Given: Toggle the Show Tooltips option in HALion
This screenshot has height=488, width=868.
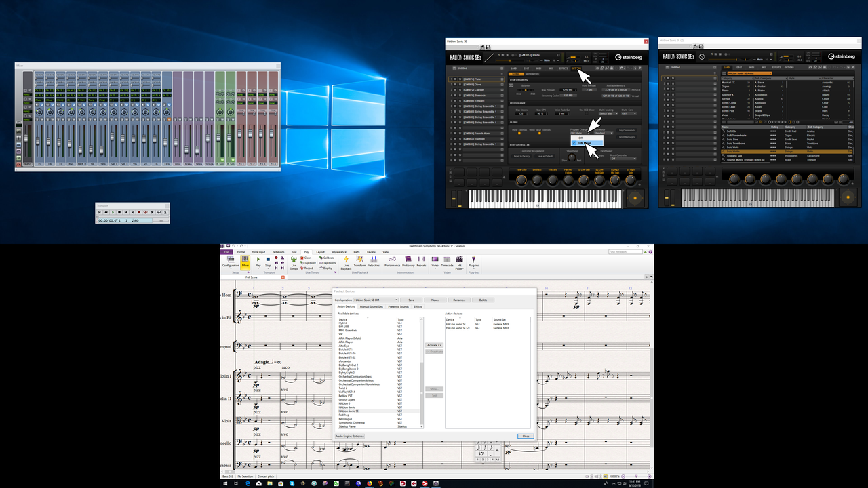Looking at the screenshot, I should coord(519,133).
